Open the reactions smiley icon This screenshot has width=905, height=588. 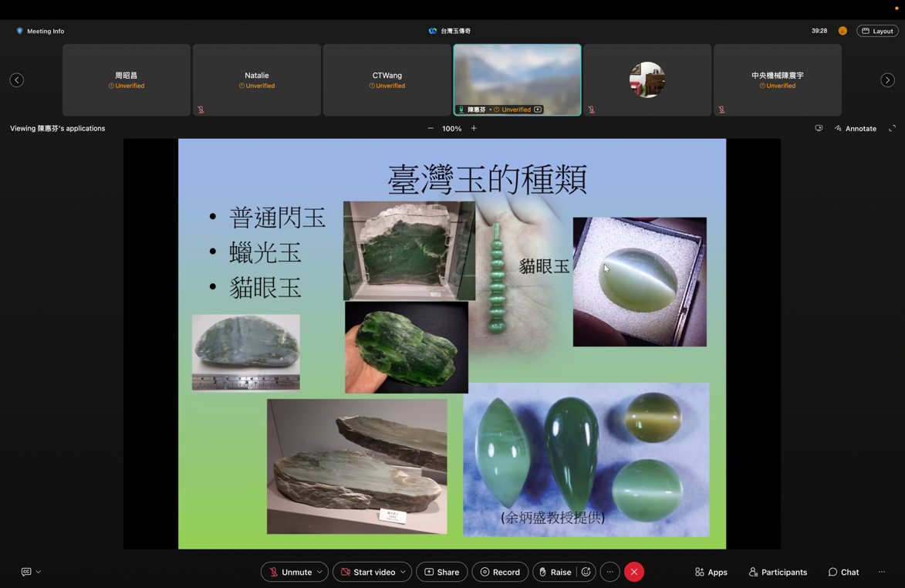pos(586,572)
